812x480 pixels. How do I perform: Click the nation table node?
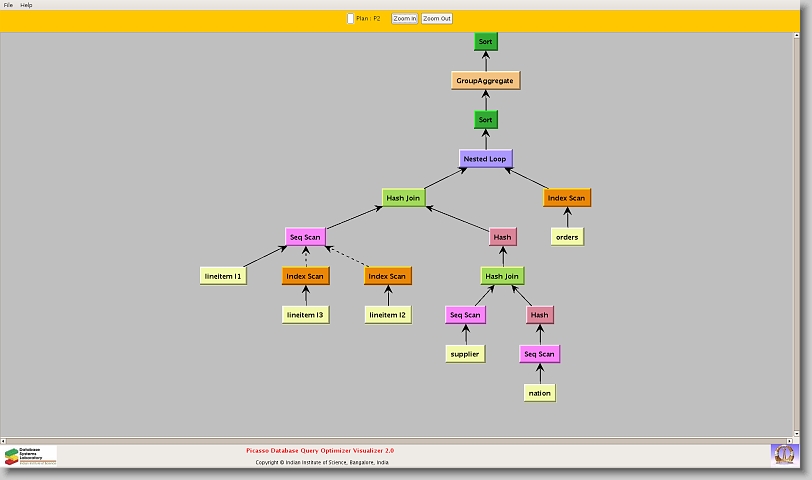(539, 393)
